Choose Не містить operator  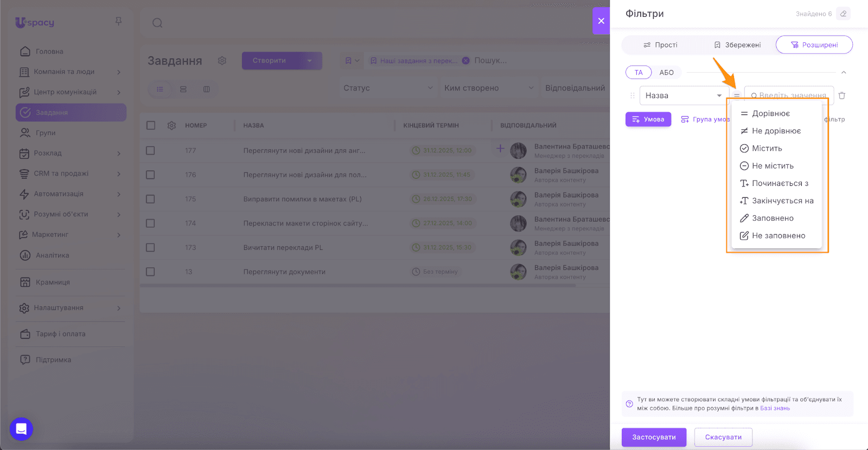pos(777,165)
